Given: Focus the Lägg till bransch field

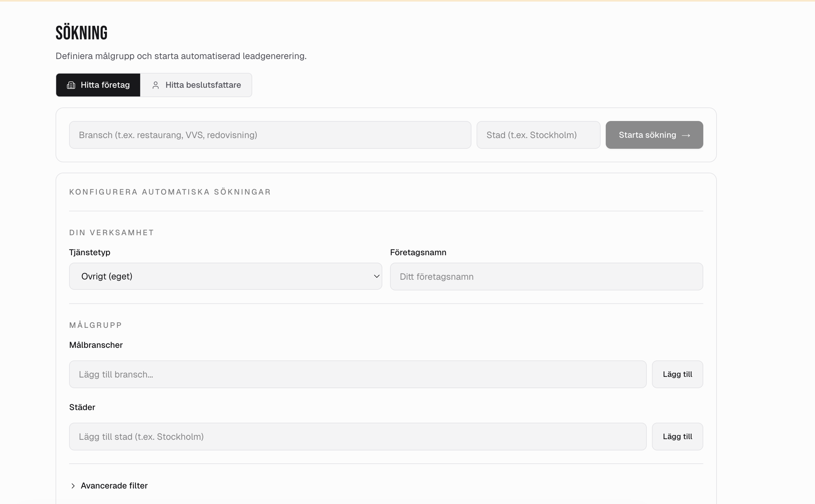Looking at the screenshot, I should (357, 374).
